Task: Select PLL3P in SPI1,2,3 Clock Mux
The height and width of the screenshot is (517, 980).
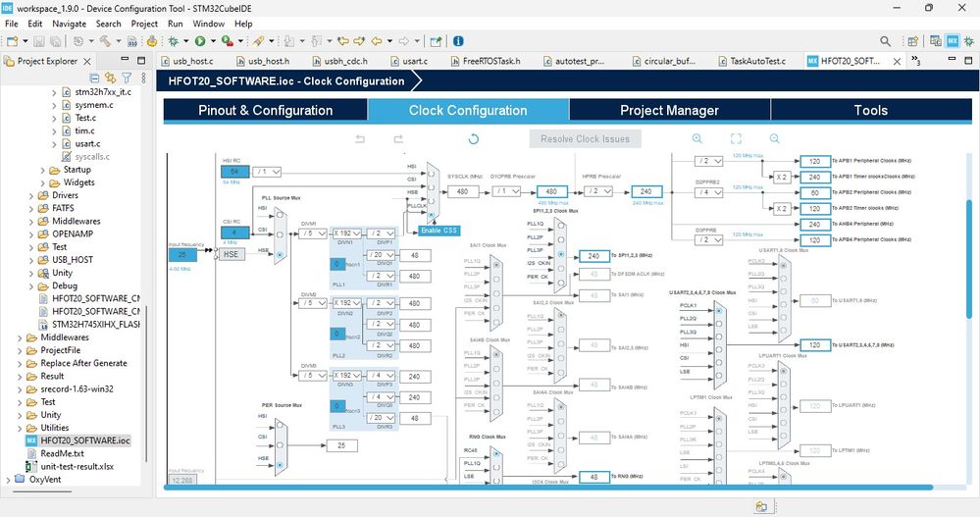Action: (560, 254)
